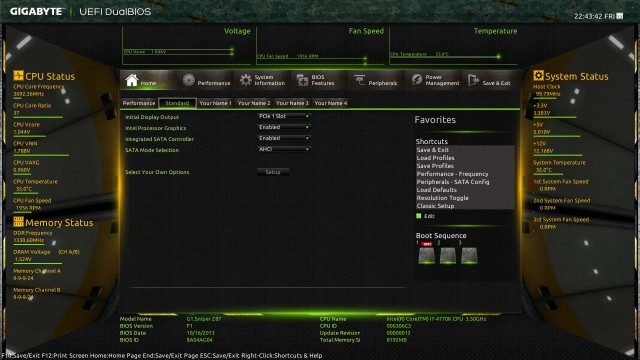Viewport: 640px width, 360px height.
Task: Click the DDR Frequency reading
Action: (x=29, y=240)
